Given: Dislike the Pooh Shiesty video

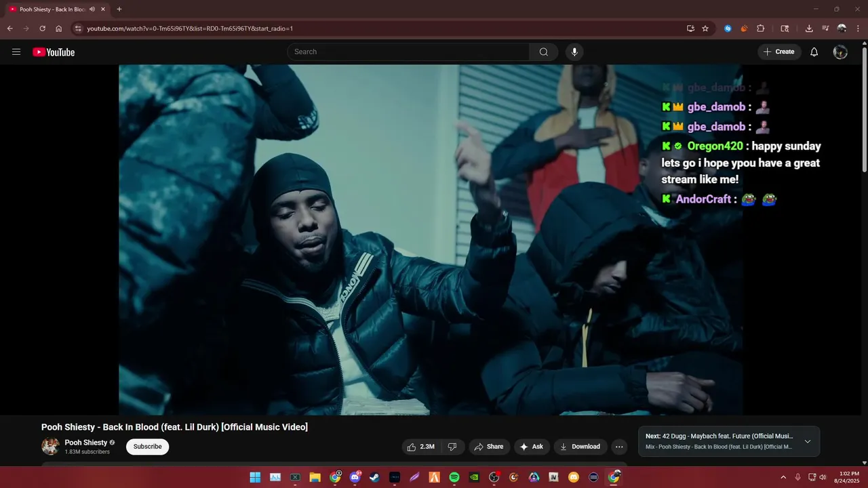Looking at the screenshot, I should [452, 447].
